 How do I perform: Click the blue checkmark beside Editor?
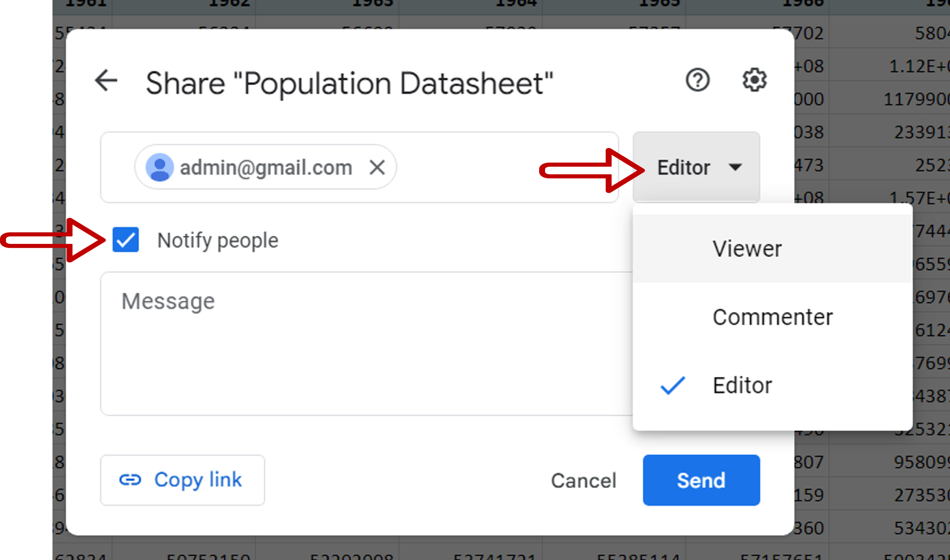point(673,386)
